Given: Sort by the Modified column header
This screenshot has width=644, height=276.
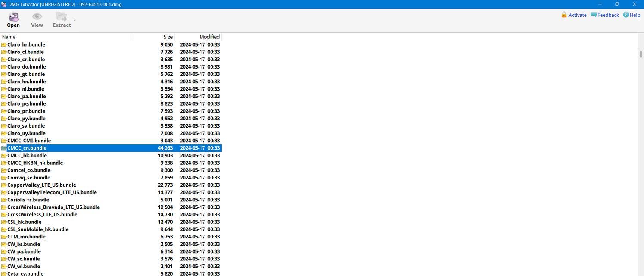Looking at the screenshot, I should click(198, 37).
